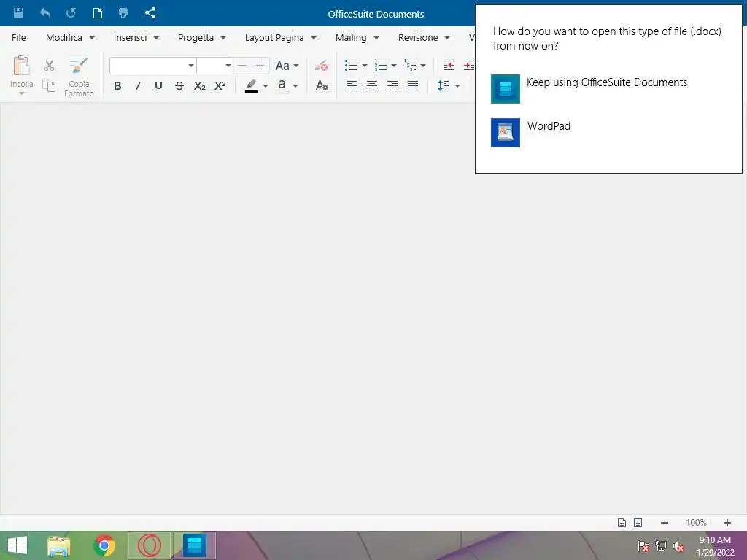Image resolution: width=747 pixels, height=560 pixels.
Task: Decrease font size with minus
Action: click(x=242, y=65)
